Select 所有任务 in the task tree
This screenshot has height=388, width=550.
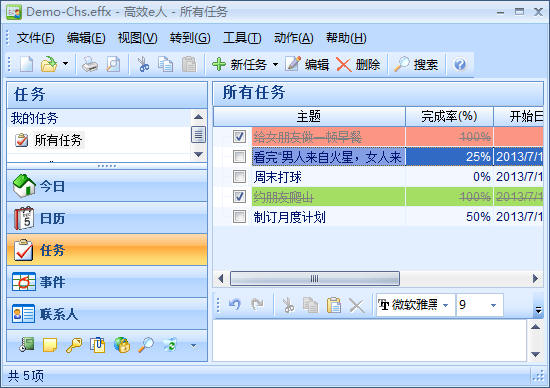tap(58, 140)
